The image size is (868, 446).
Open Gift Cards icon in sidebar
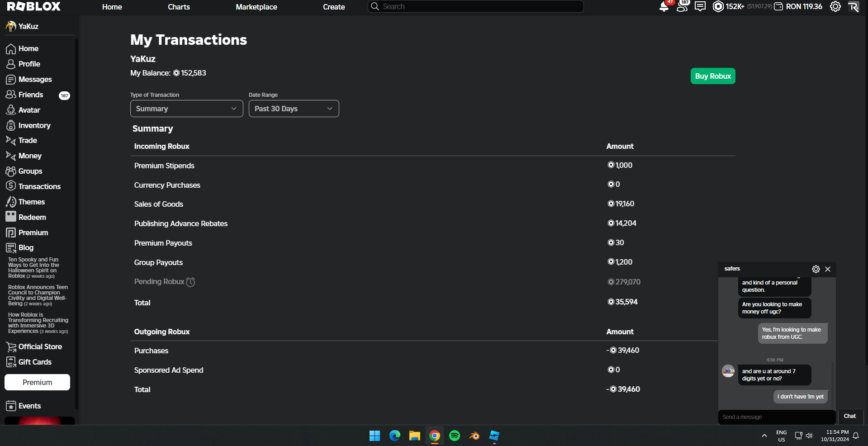click(11, 362)
